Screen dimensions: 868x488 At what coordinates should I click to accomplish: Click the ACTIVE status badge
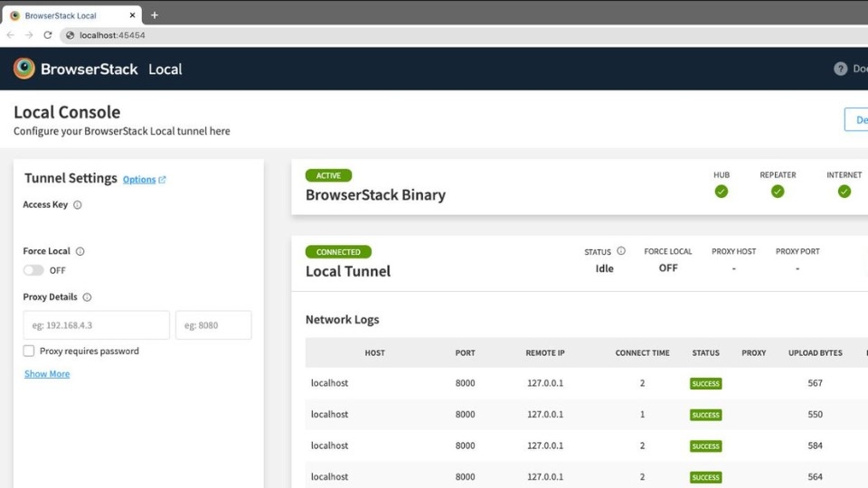[328, 175]
